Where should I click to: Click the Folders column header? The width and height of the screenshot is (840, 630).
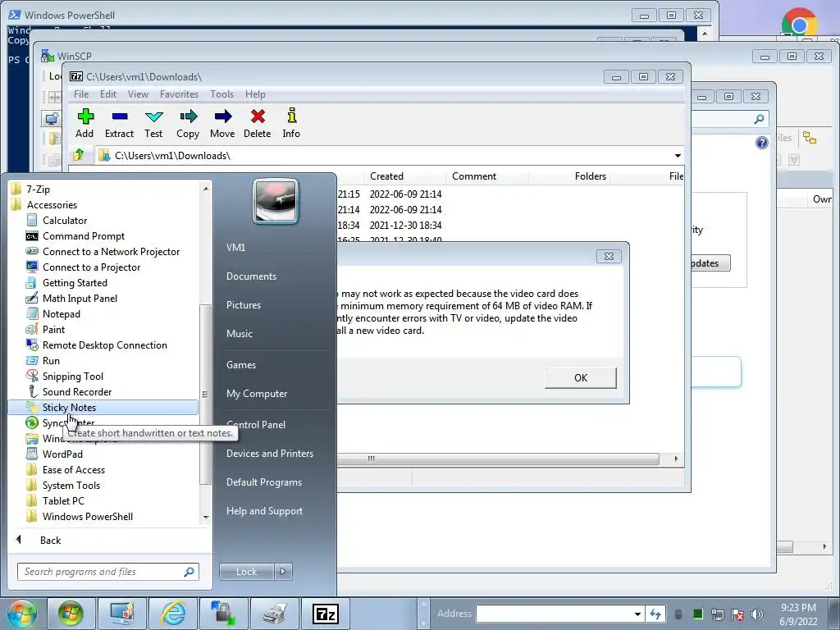569,176
